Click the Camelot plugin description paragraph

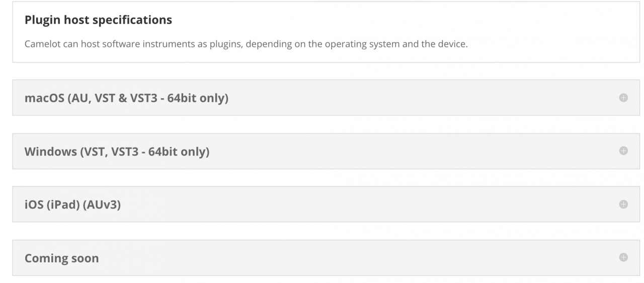coord(246,44)
